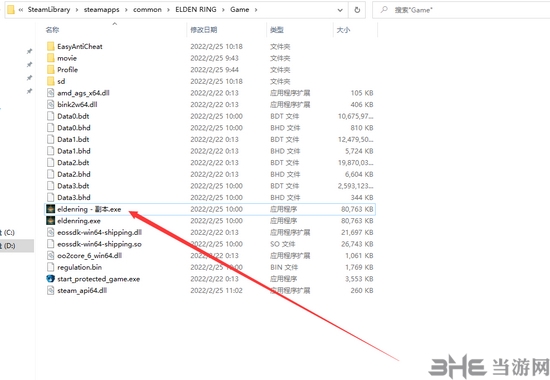Expand the hidden path chevron before SteamLibrary

pyautogui.click(x=21, y=10)
